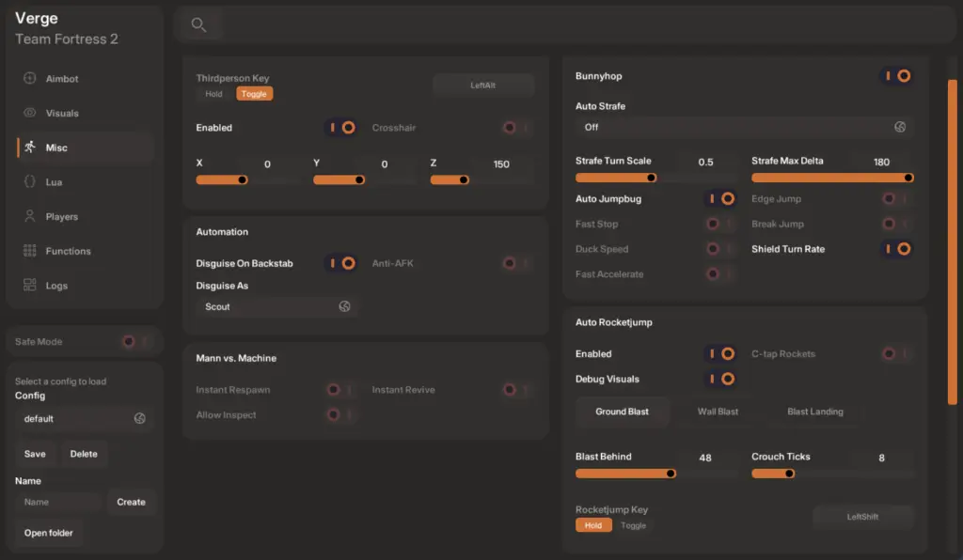Viewport: 963px width, 560px height.
Task: Set Thirdperson Key mode to Hold
Action: click(213, 94)
